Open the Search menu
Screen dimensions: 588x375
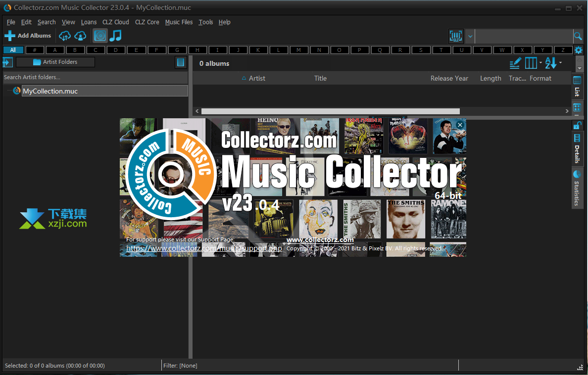click(x=47, y=22)
